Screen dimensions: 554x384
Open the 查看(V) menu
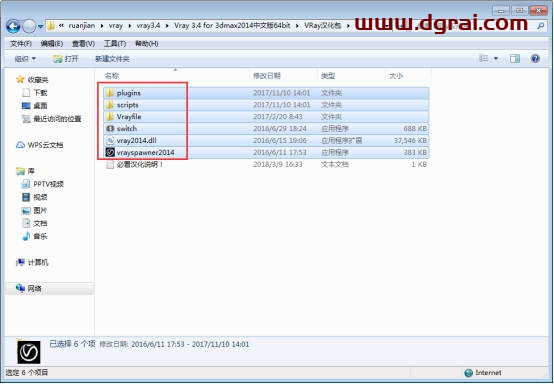(83, 43)
